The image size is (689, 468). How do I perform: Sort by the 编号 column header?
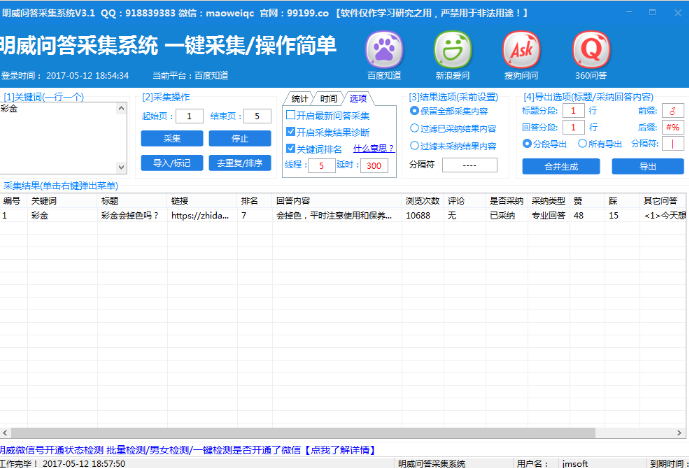tap(14, 201)
